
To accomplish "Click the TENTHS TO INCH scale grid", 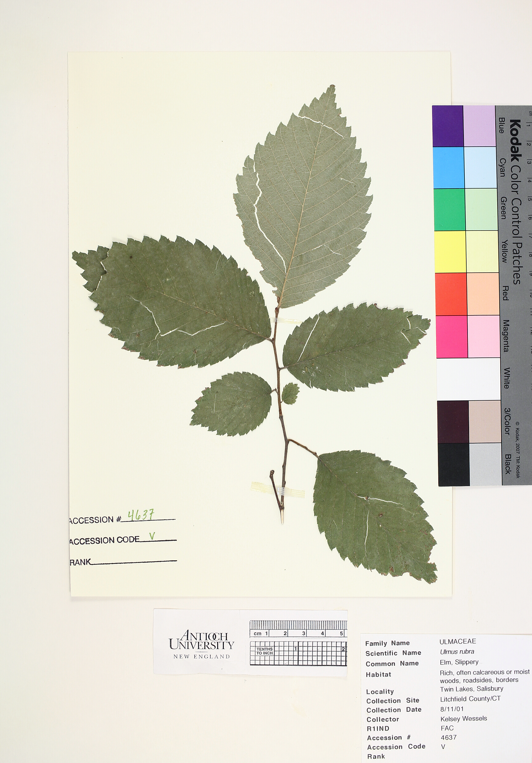I will click(x=298, y=653).
